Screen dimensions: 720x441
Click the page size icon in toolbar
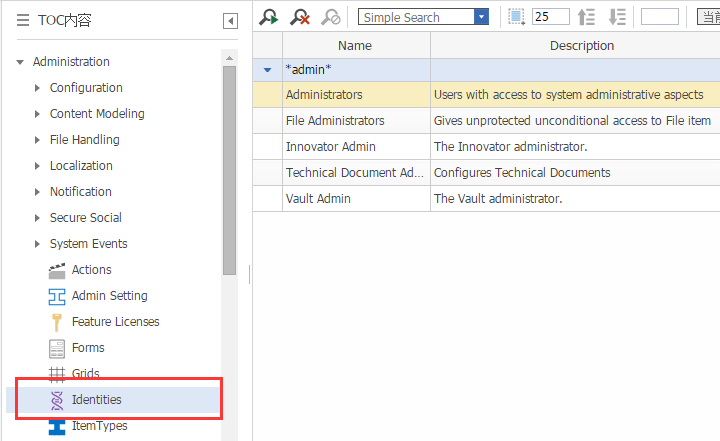click(x=516, y=17)
